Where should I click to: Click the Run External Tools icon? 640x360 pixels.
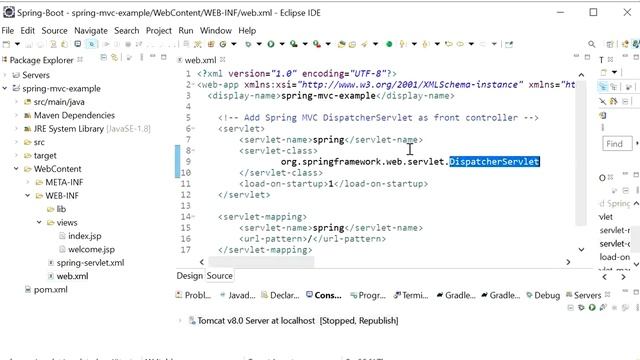tap(317, 44)
